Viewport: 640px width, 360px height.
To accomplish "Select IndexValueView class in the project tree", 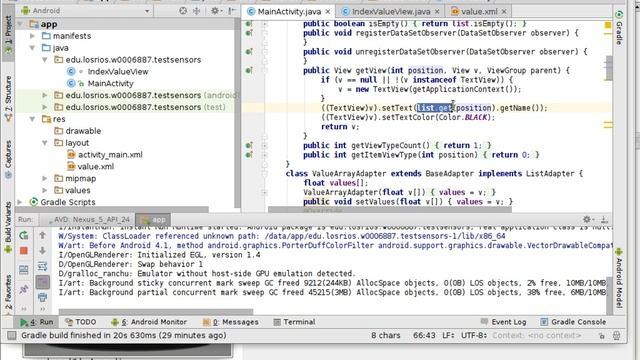I will (118, 71).
